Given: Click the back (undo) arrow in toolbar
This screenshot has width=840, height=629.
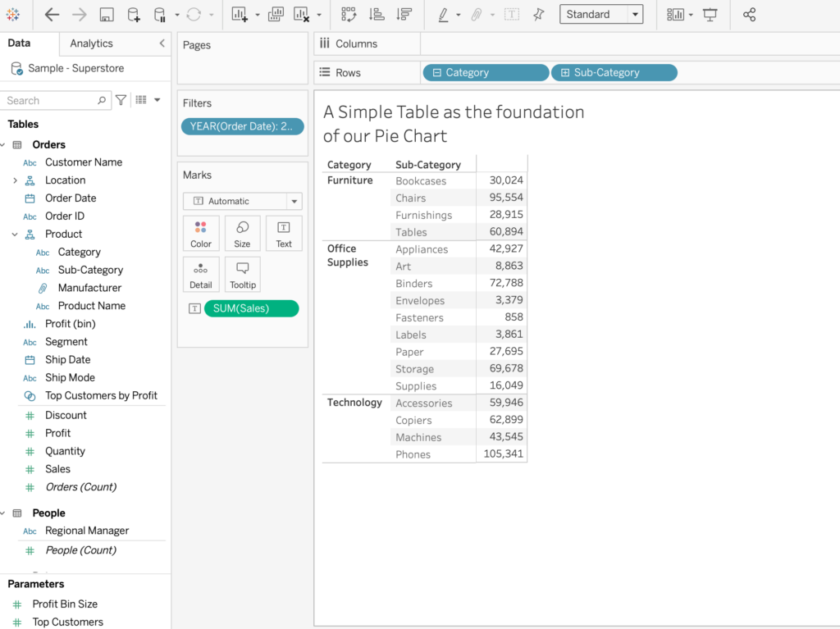Looking at the screenshot, I should pyautogui.click(x=52, y=15).
